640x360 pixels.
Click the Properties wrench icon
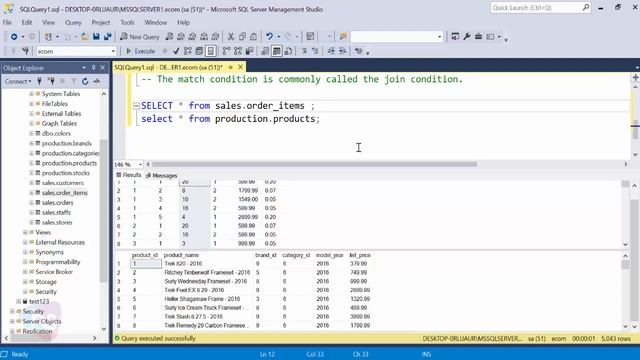tap(467, 37)
